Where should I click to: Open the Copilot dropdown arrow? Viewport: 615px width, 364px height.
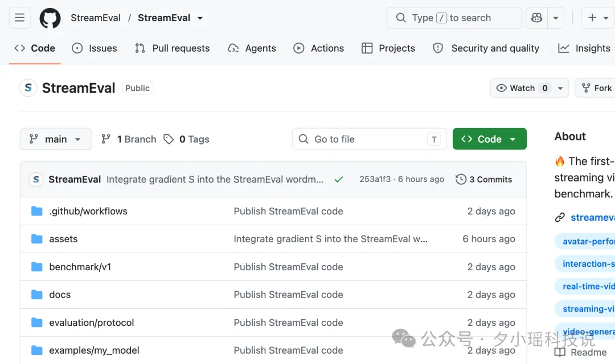pyautogui.click(x=556, y=18)
